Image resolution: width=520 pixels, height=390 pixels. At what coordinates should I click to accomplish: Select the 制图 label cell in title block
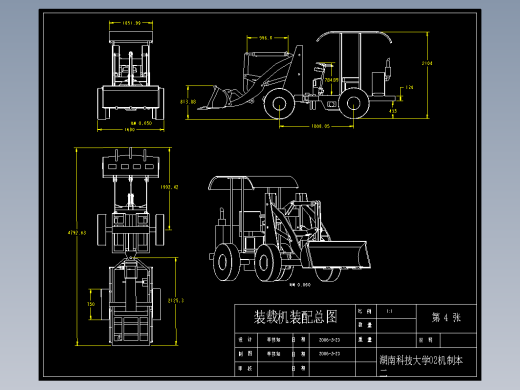click(x=245, y=354)
